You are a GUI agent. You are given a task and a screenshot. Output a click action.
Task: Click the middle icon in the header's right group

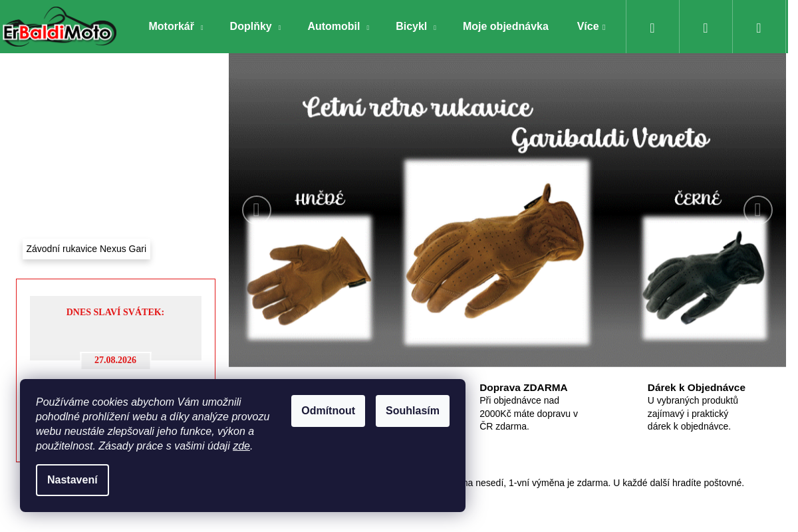click(x=706, y=27)
